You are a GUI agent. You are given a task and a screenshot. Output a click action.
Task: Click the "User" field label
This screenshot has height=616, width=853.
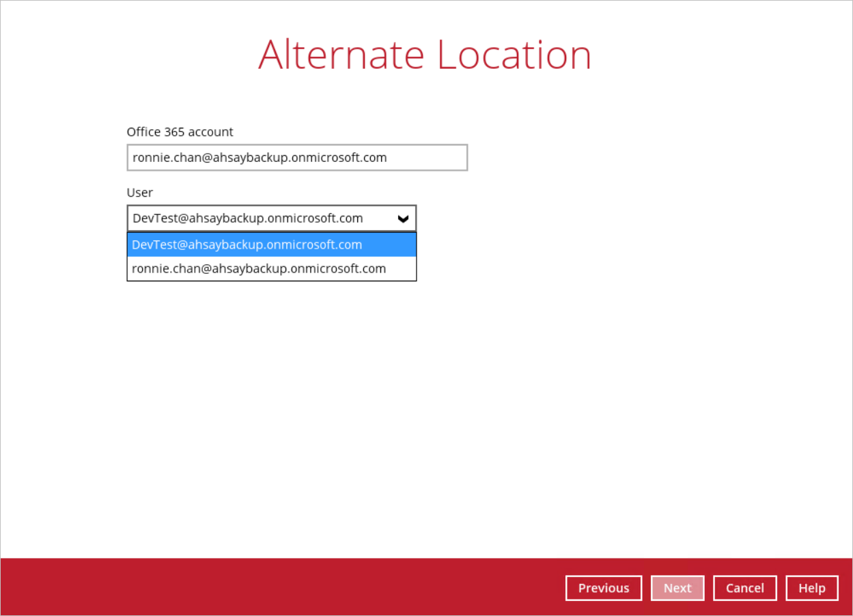(139, 193)
